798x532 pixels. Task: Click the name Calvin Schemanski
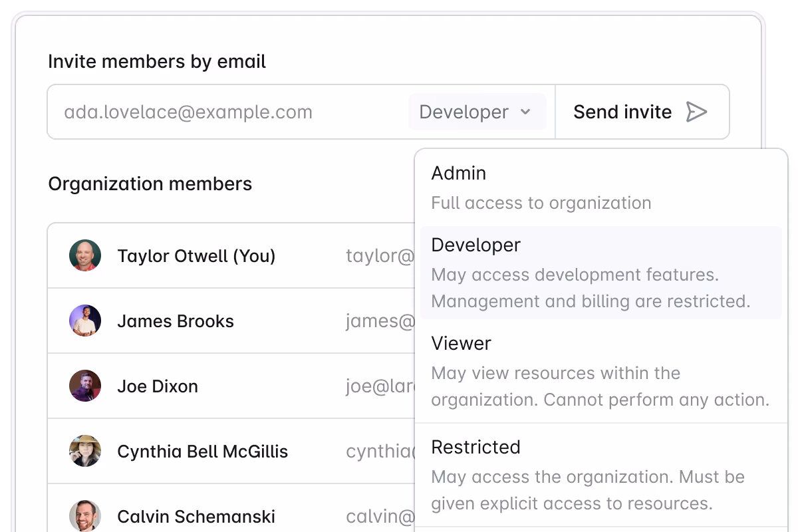196,517
